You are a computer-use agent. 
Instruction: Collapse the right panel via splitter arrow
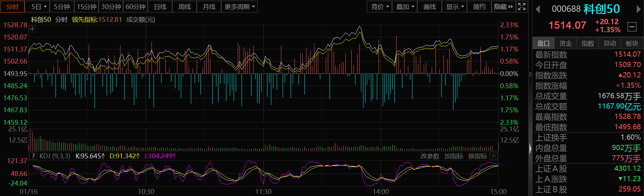[x=530, y=149]
